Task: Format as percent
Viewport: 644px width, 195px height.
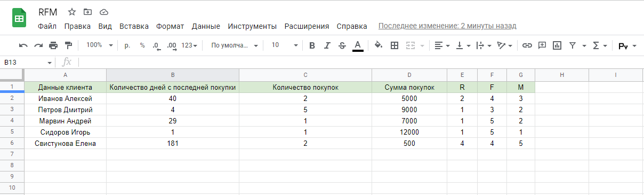Action: pyautogui.click(x=142, y=45)
